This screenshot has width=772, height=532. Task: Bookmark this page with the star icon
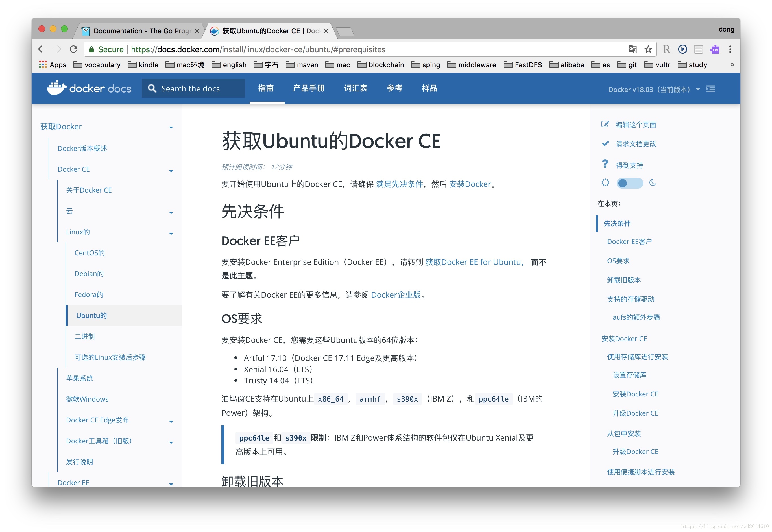pyautogui.click(x=648, y=49)
